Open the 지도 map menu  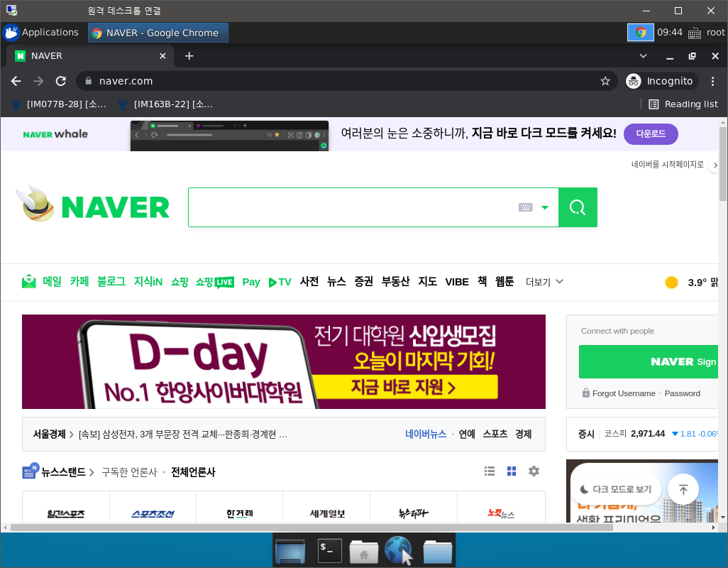428,281
